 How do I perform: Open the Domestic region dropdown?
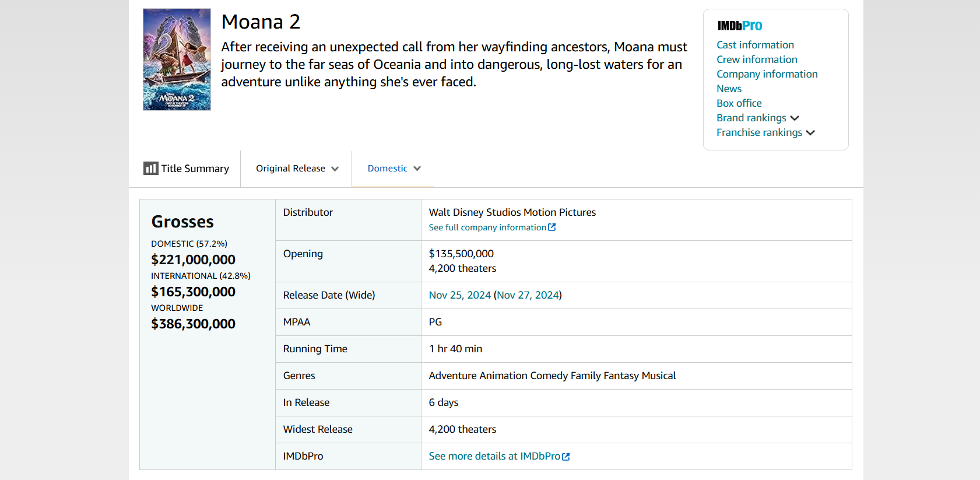[x=394, y=169]
